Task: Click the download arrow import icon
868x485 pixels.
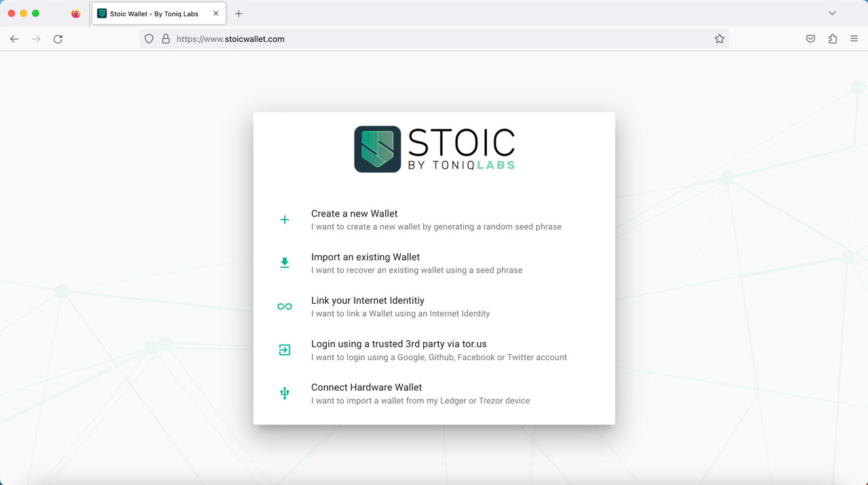Action: 285,263
